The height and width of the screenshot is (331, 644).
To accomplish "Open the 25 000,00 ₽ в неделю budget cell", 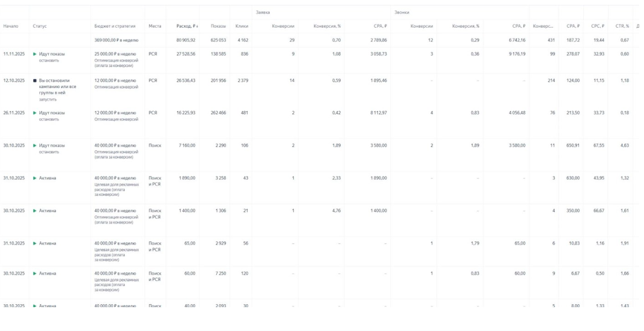I will (x=115, y=54).
